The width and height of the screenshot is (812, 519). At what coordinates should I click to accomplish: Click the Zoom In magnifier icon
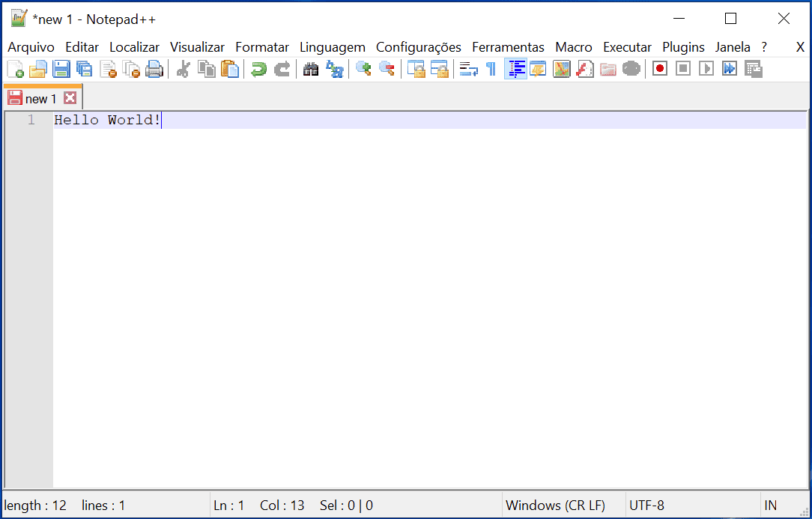363,70
